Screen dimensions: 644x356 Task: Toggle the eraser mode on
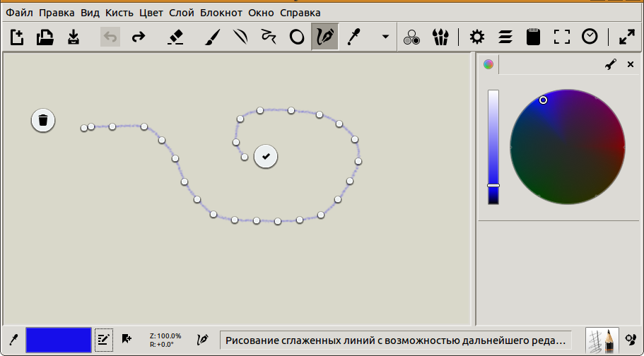pos(176,37)
